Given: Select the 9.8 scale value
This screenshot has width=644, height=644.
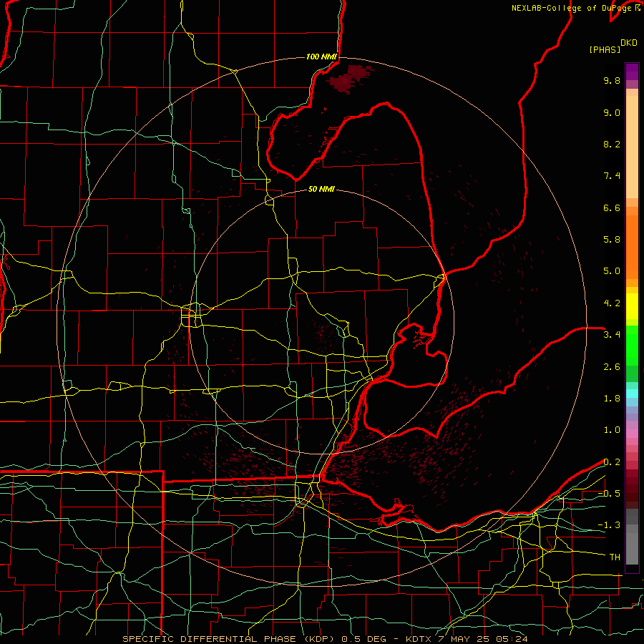Looking at the screenshot, I should pyautogui.click(x=612, y=80).
